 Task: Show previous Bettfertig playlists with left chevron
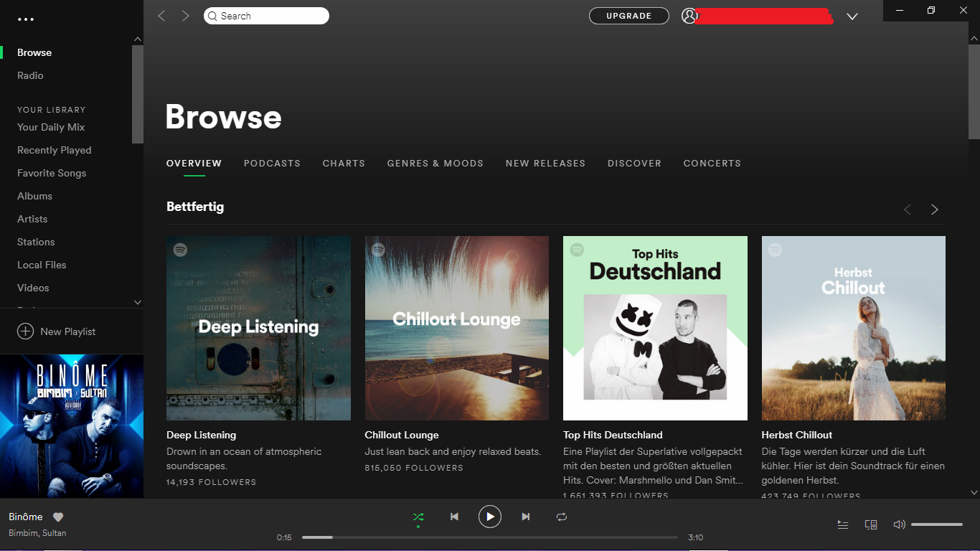tap(908, 209)
